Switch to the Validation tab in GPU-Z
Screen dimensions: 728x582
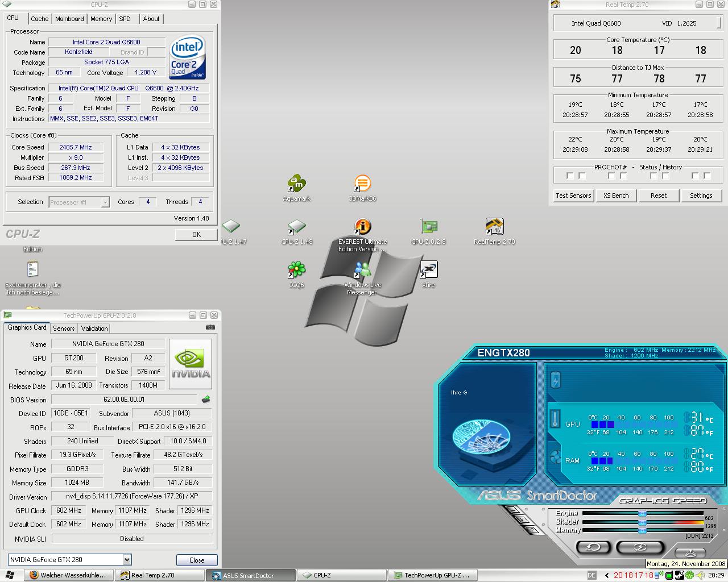pyautogui.click(x=94, y=329)
